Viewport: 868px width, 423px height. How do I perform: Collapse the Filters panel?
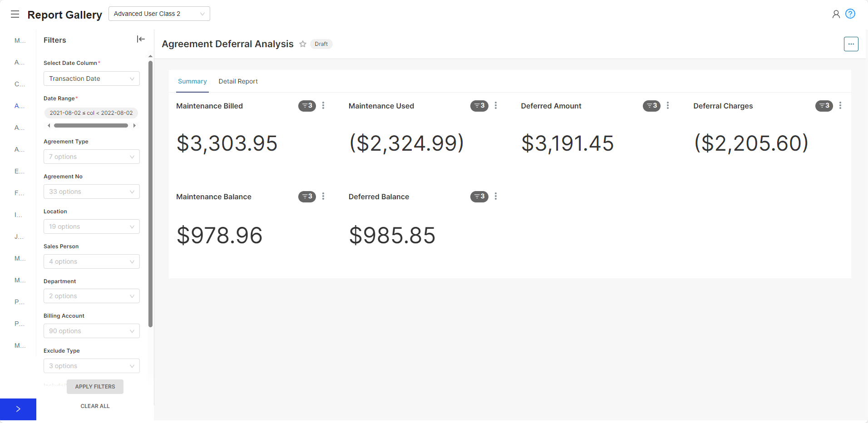(x=141, y=39)
